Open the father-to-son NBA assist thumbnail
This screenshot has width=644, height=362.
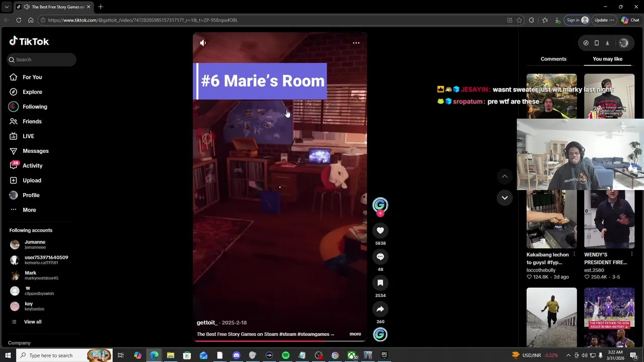coord(609,317)
